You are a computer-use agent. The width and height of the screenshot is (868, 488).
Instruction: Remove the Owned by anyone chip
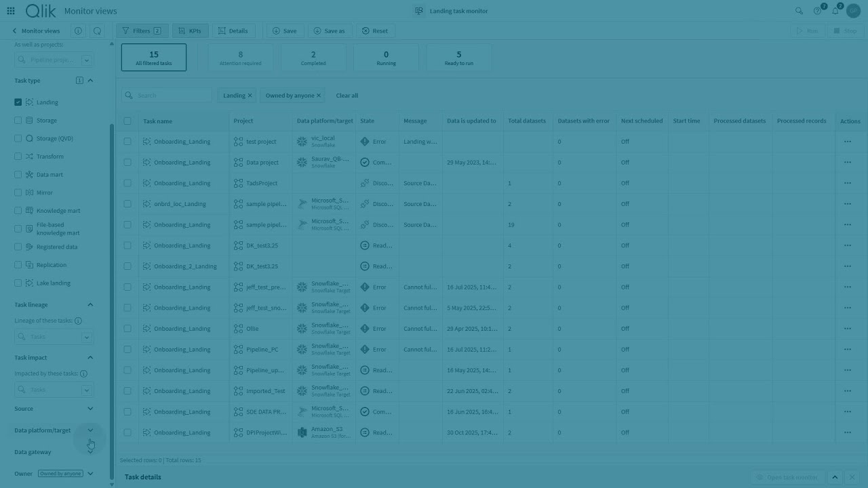coord(319,96)
